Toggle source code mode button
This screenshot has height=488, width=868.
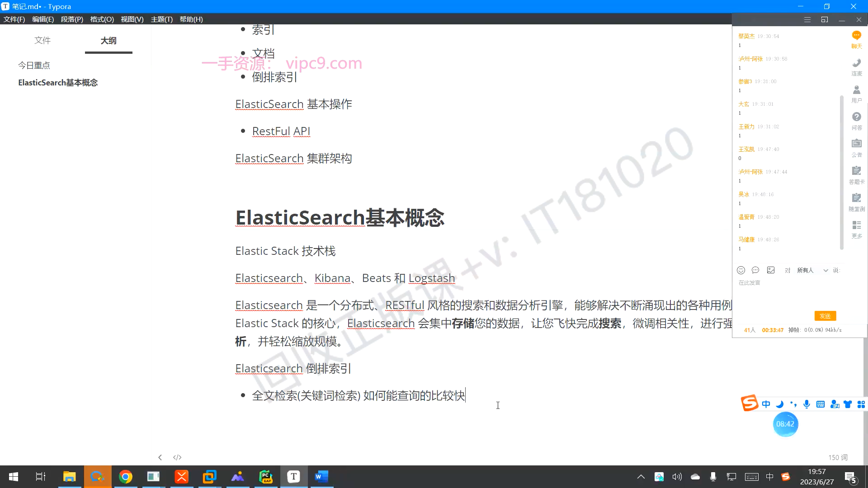(177, 457)
